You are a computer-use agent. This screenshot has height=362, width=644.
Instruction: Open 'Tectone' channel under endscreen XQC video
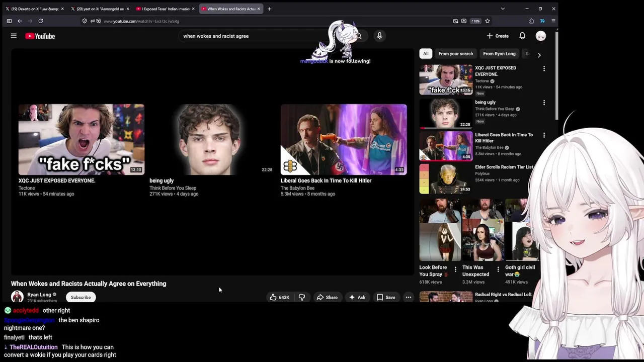click(27, 188)
